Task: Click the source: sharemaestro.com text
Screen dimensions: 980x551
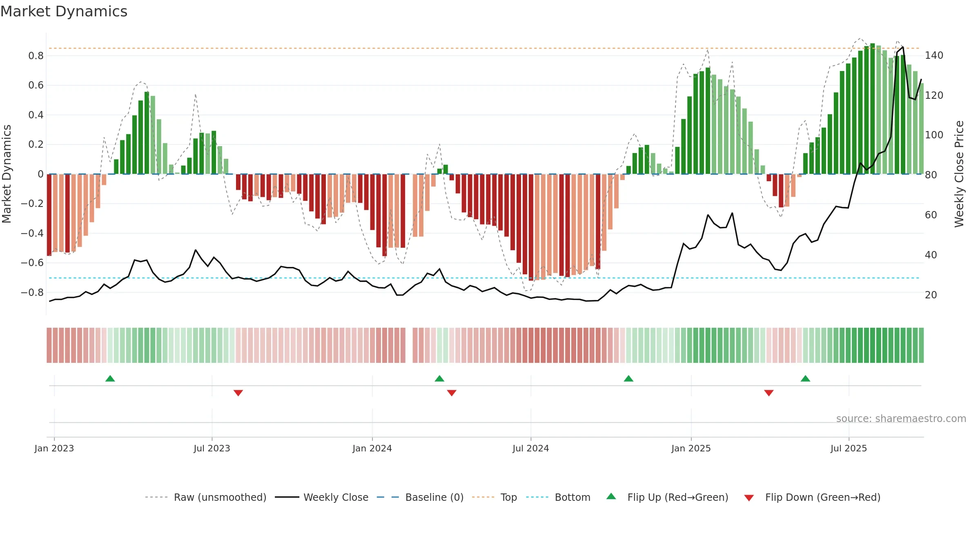Action: click(x=901, y=418)
